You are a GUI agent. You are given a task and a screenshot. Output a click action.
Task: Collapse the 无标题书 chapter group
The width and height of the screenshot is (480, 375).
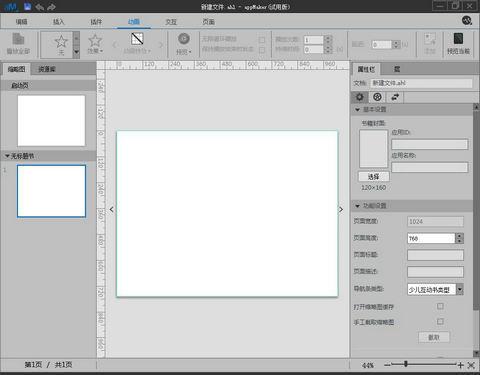[x=7, y=156]
